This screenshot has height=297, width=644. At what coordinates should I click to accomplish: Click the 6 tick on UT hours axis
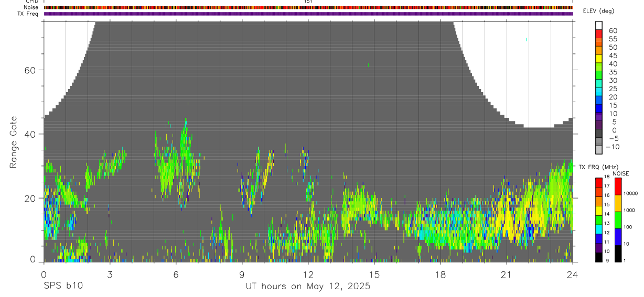coord(176,274)
